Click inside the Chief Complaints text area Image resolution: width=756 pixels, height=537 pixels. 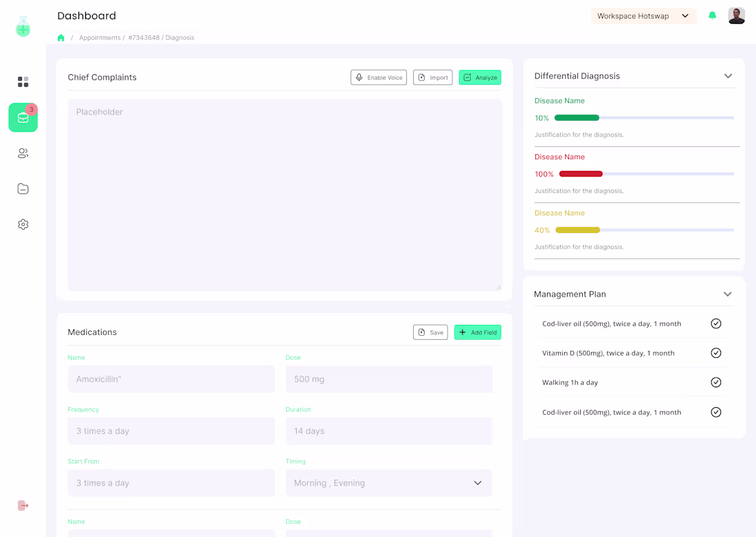284,194
